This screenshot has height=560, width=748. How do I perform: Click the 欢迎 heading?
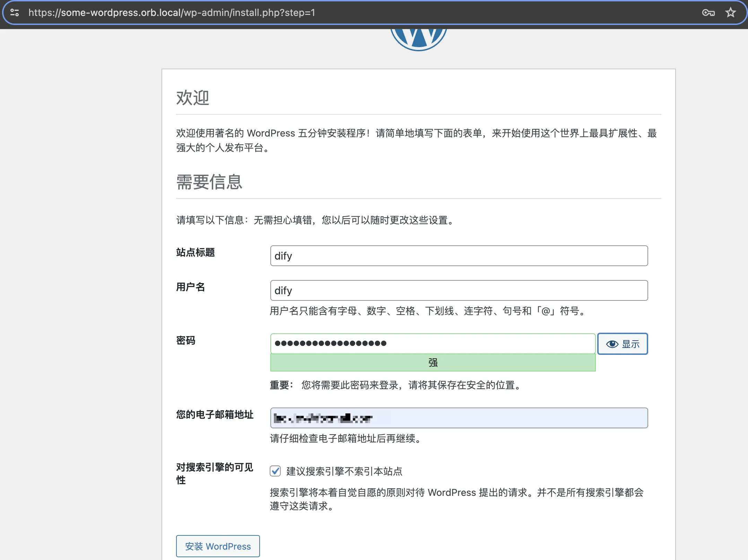point(193,98)
